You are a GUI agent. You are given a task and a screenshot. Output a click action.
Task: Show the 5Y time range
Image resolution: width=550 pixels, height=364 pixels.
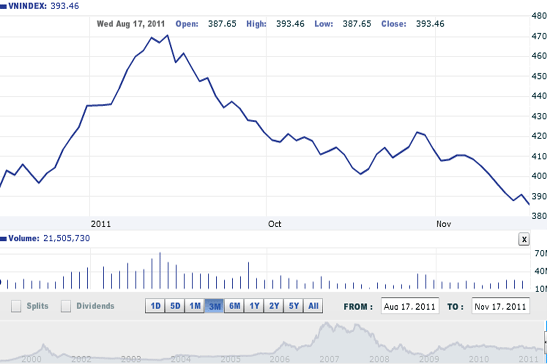click(294, 306)
